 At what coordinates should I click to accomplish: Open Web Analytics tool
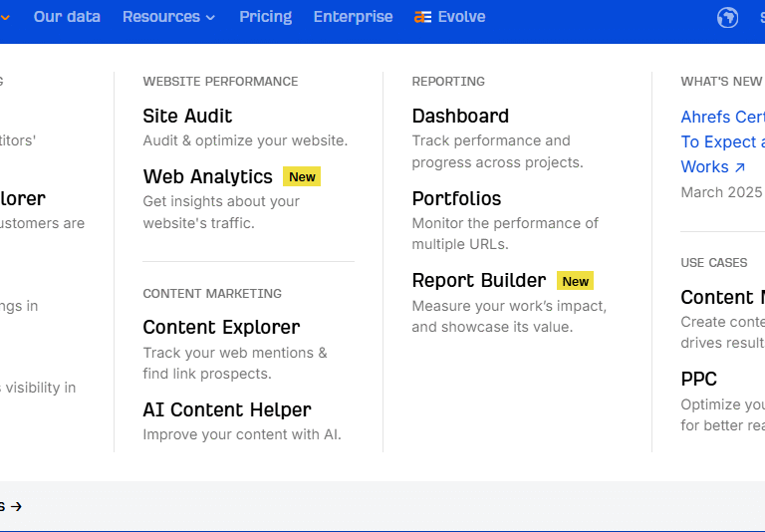click(x=208, y=176)
